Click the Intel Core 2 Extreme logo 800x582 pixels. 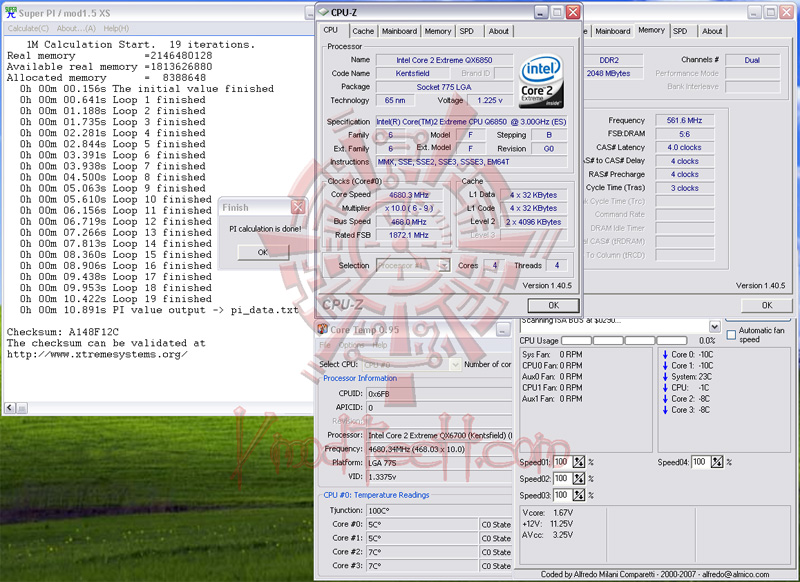[541, 82]
